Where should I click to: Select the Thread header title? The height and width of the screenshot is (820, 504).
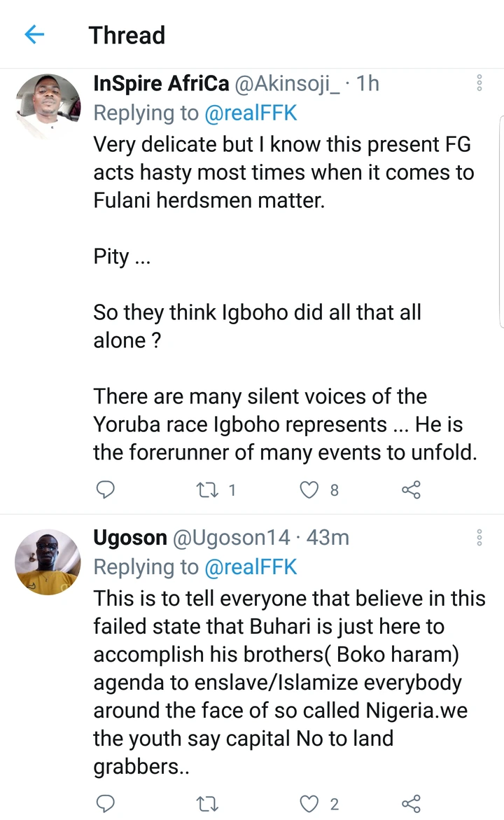pyautogui.click(x=127, y=35)
